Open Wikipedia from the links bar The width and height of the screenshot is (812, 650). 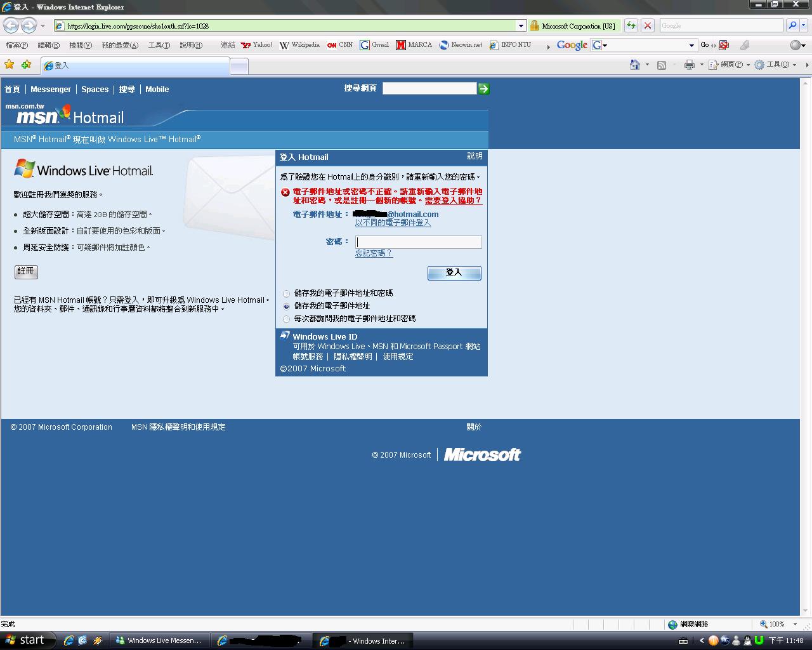pyautogui.click(x=299, y=45)
